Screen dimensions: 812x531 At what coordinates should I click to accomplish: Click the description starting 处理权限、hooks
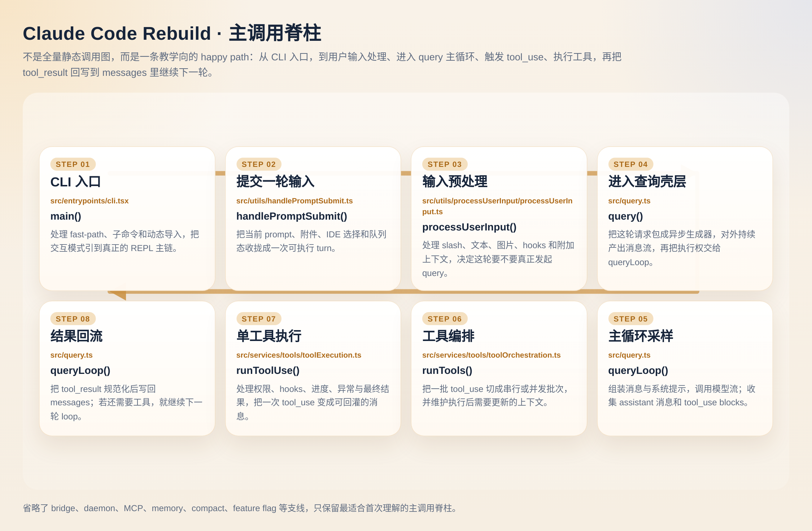point(313,402)
